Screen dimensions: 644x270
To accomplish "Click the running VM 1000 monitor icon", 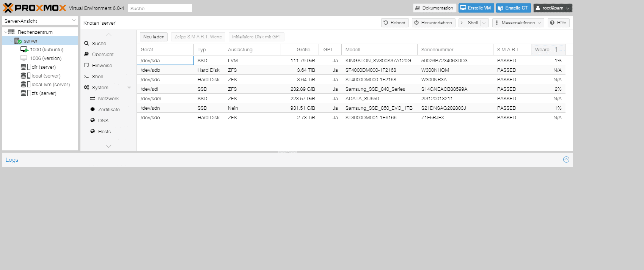I will pos(24,49).
